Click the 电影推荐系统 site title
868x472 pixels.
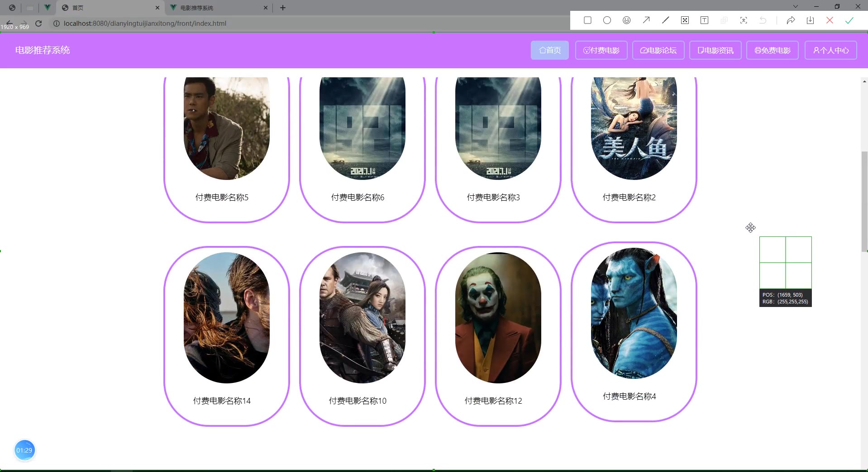pos(43,50)
